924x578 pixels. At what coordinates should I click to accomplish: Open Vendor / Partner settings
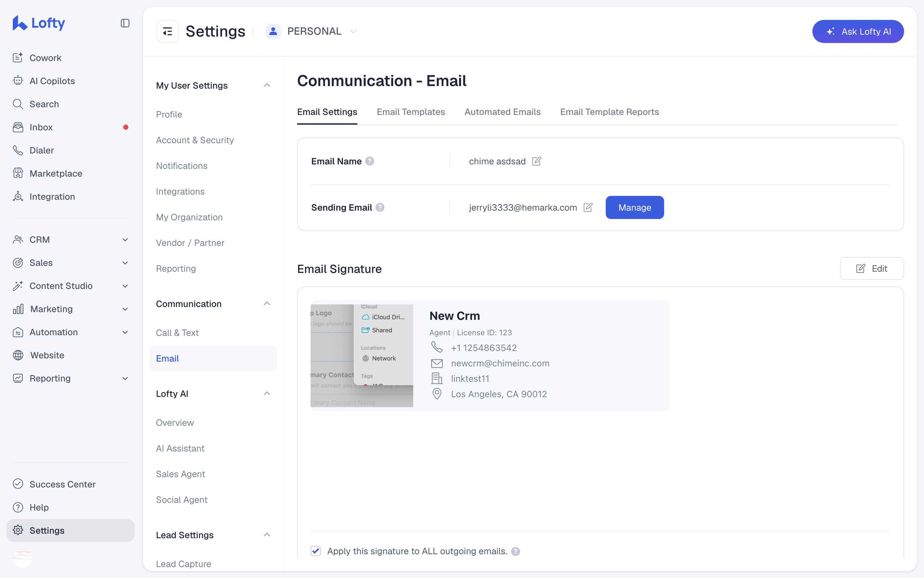tap(190, 243)
